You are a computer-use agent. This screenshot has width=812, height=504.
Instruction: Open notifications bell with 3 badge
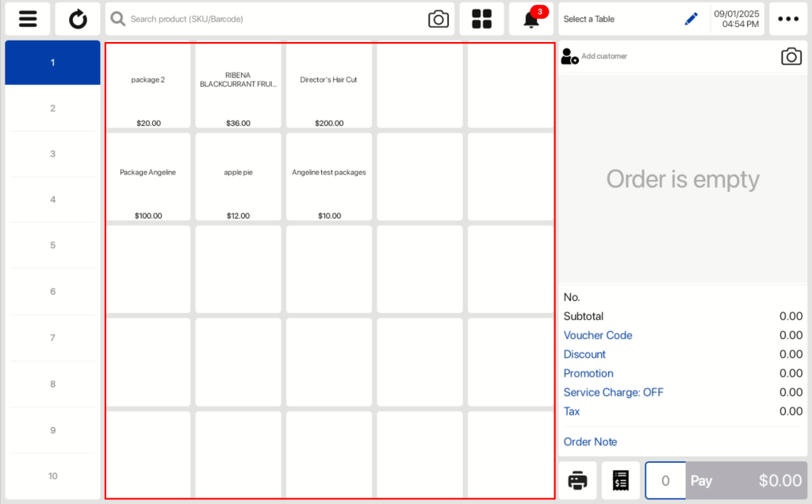(x=531, y=19)
